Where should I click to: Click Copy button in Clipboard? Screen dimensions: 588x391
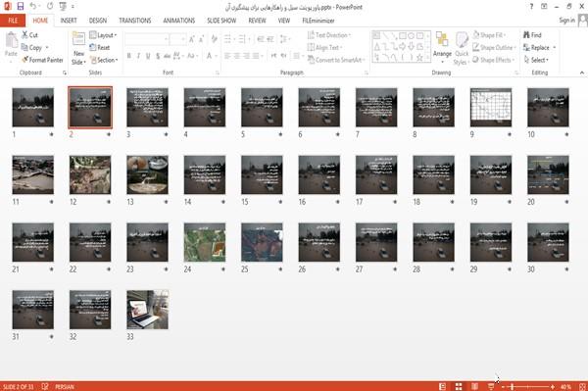coord(34,47)
